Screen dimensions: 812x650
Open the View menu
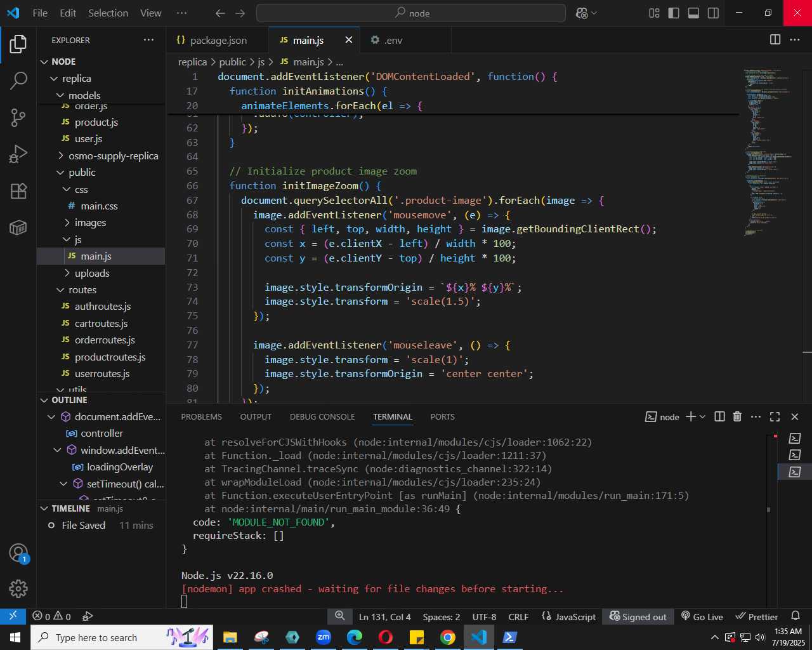(150, 13)
